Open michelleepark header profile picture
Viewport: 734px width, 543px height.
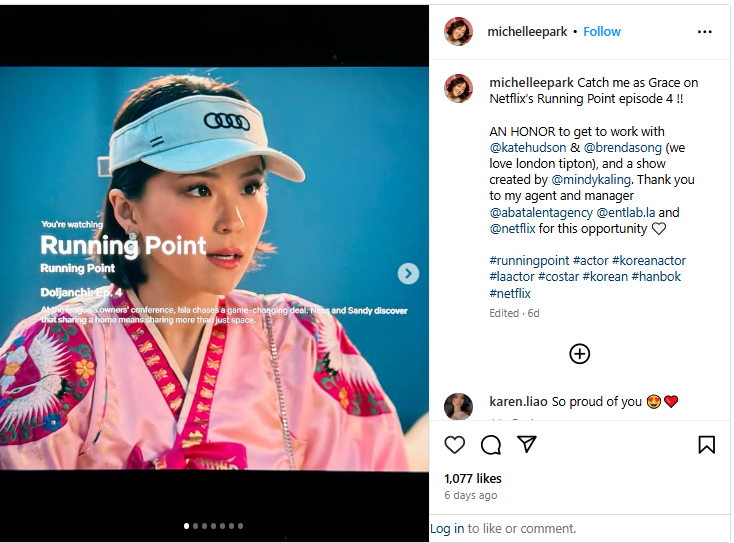point(458,31)
